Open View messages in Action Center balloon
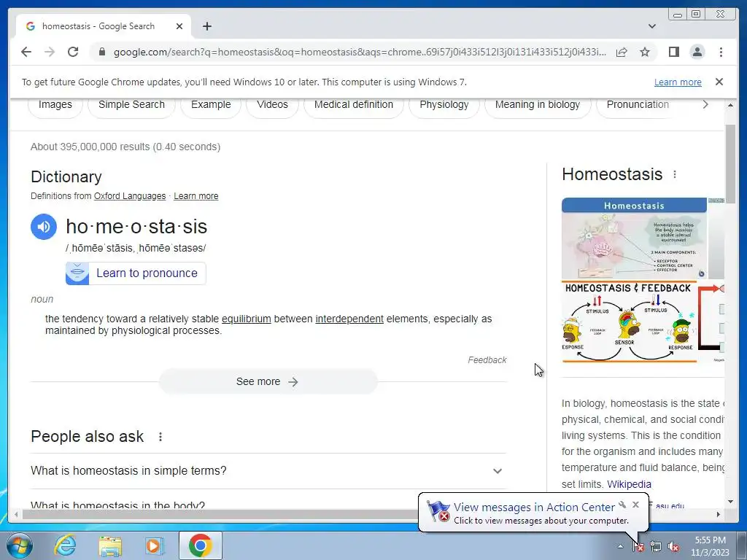 point(533,507)
